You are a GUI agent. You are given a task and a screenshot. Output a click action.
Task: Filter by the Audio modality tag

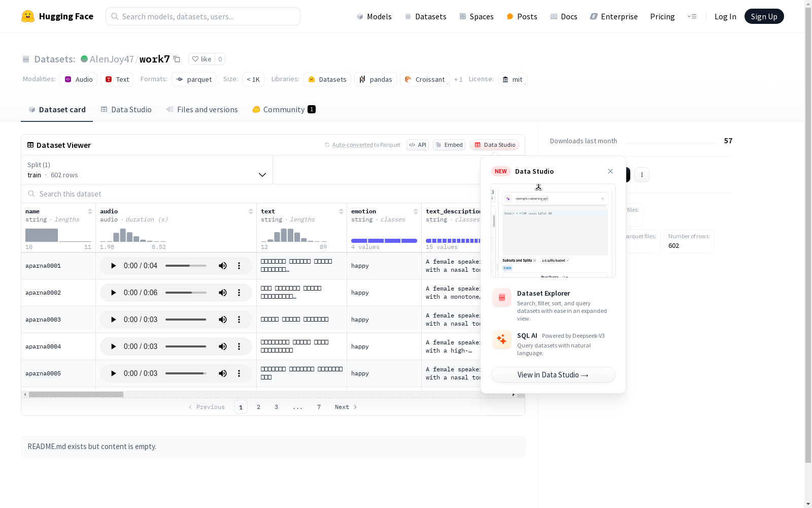pos(79,79)
